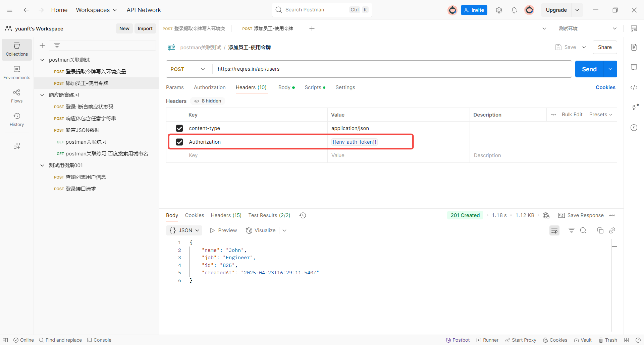Open the tabs overflow chevron
Image resolution: width=644 pixels, height=345 pixels.
(x=544, y=28)
